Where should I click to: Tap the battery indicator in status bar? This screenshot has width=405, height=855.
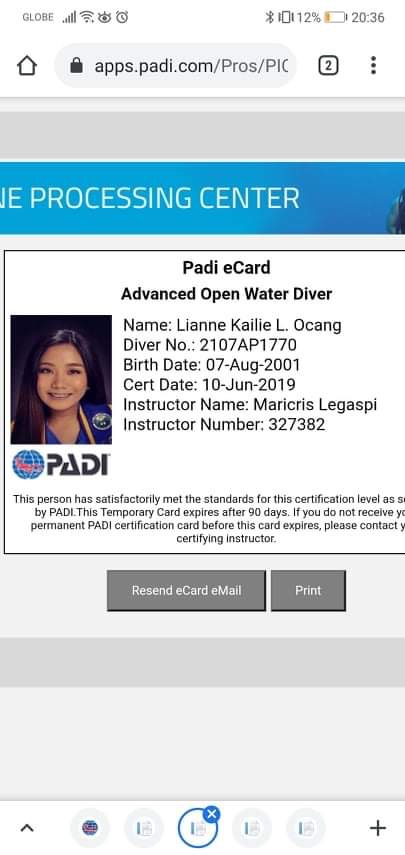(335, 17)
